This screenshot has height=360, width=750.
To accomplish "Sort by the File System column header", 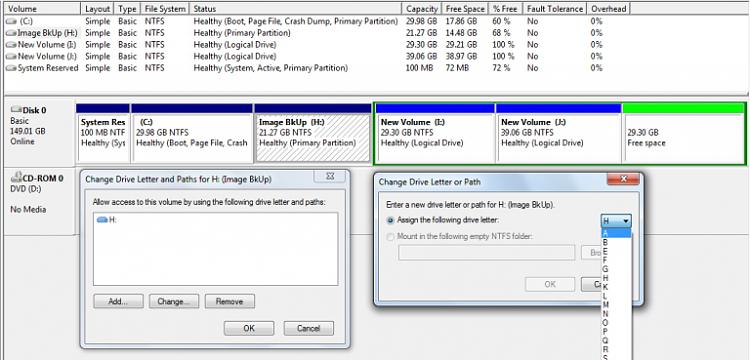I will click(165, 9).
